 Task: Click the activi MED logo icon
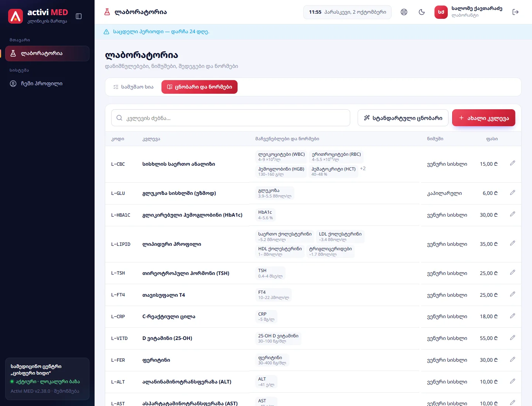(x=16, y=16)
